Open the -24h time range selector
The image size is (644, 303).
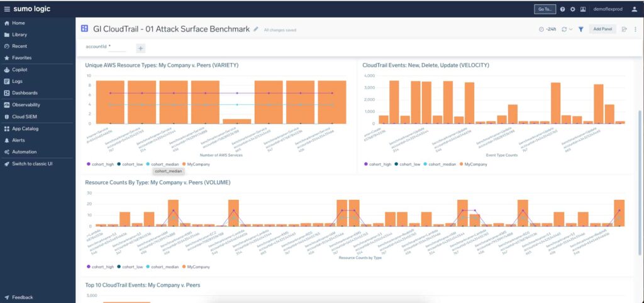pos(547,30)
